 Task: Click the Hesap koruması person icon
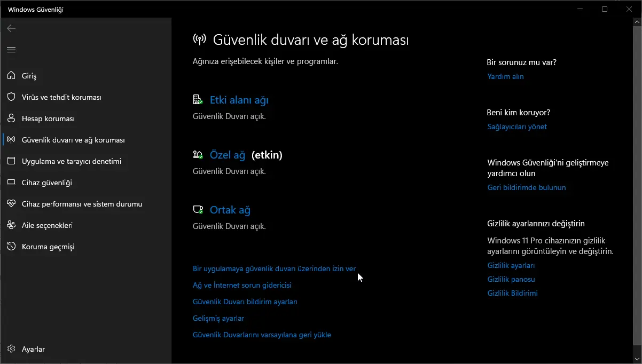point(11,118)
